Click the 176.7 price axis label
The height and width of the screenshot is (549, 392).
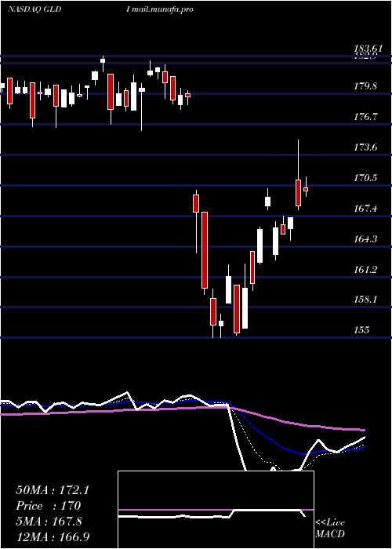(365, 117)
